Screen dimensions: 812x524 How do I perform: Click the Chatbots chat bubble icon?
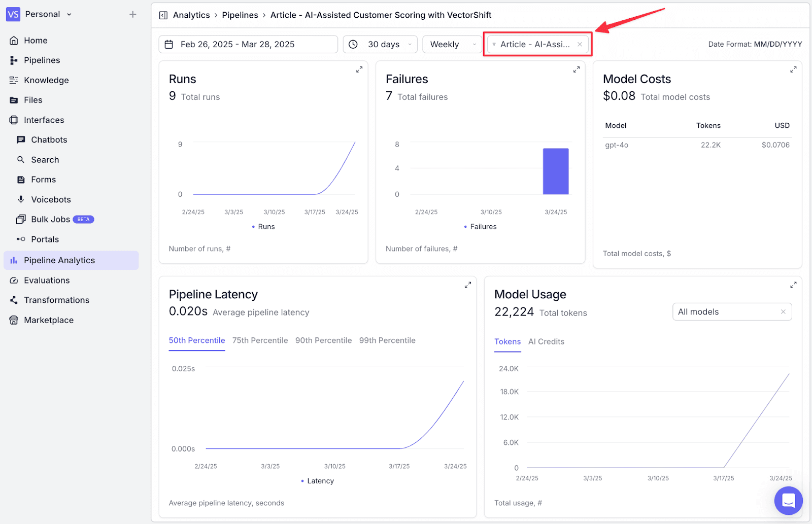tap(21, 139)
